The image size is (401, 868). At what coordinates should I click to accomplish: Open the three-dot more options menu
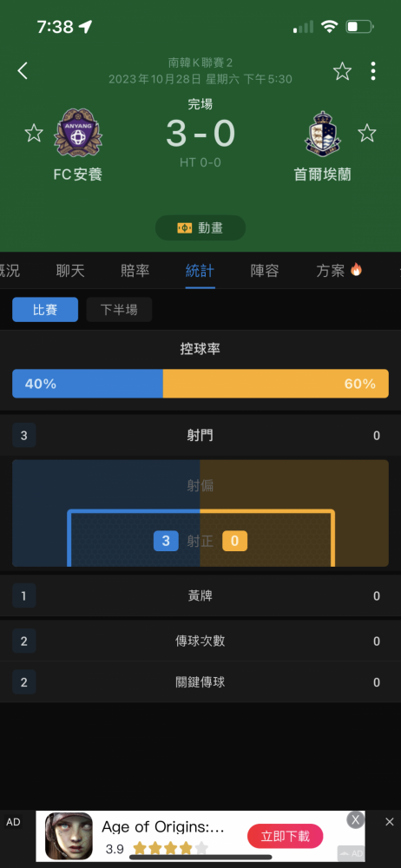pyautogui.click(x=373, y=71)
